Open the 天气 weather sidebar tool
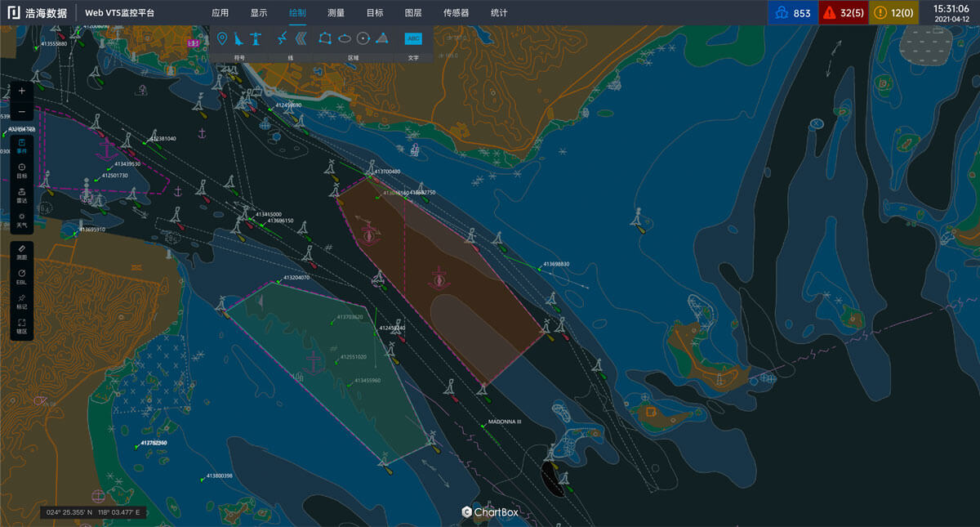The width and height of the screenshot is (980, 527). coord(22,220)
